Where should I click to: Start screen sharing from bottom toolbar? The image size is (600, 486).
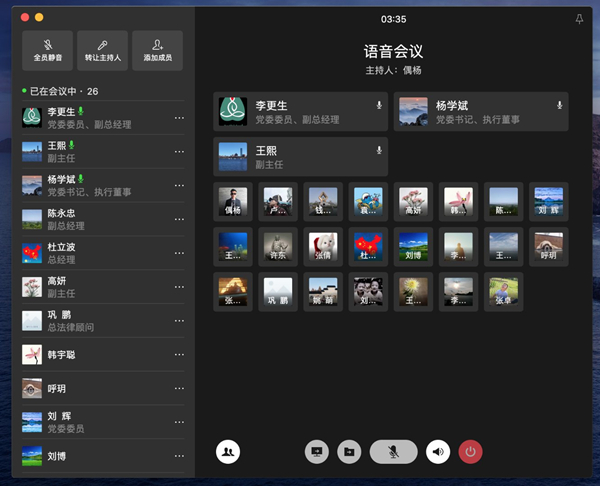click(317, 452)
